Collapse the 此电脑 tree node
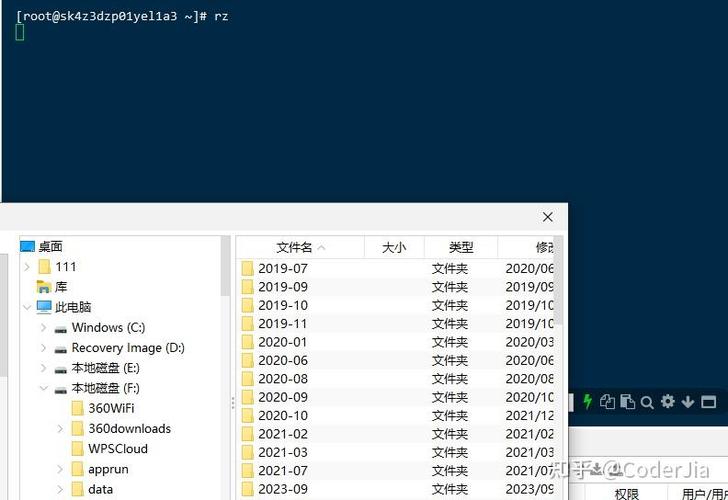The width and height of the screenshot is (728, 500). click(27, 307)
